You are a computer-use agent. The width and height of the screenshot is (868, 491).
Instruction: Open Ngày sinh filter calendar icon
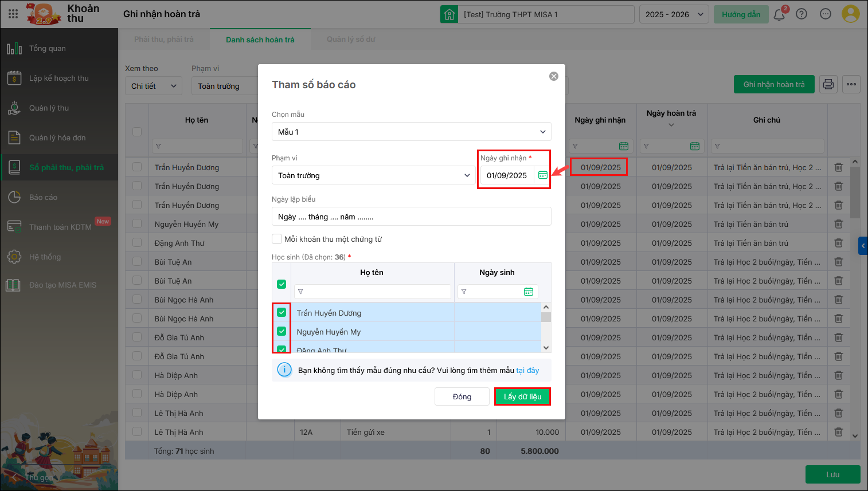pyautogui.click(x=529, y=292)
